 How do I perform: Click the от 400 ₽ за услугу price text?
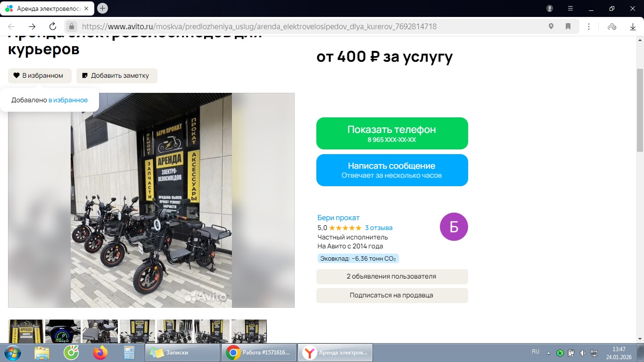pos(385,57)
